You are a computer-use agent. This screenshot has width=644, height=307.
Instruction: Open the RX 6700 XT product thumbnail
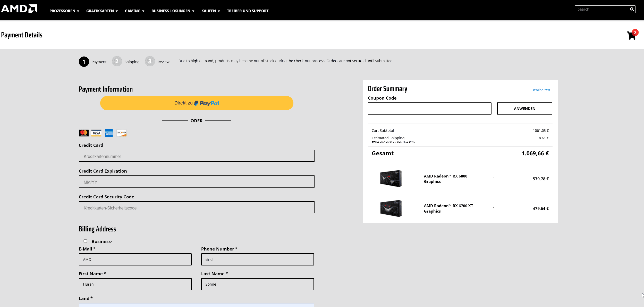coord(391,208)
